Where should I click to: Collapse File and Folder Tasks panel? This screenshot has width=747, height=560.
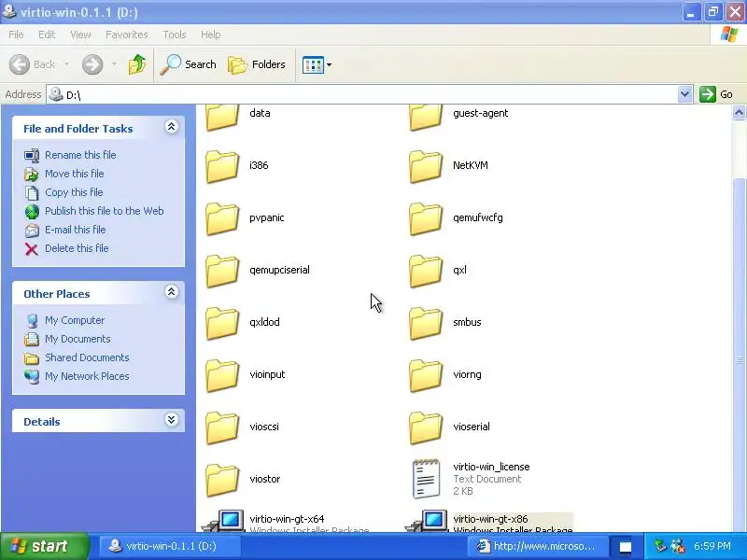coord(171,127)
